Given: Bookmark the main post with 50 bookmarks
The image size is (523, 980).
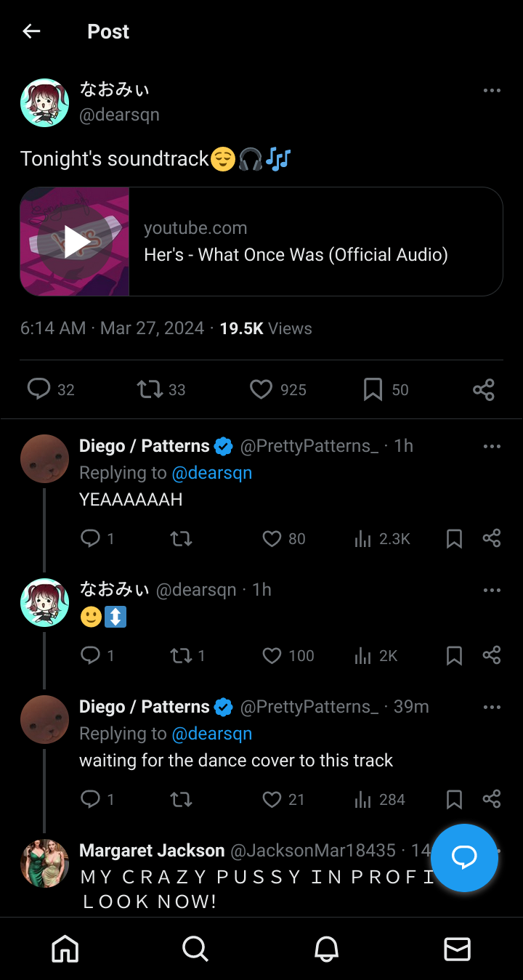Looking at the screenshot, I should click(x=373, y=389).
